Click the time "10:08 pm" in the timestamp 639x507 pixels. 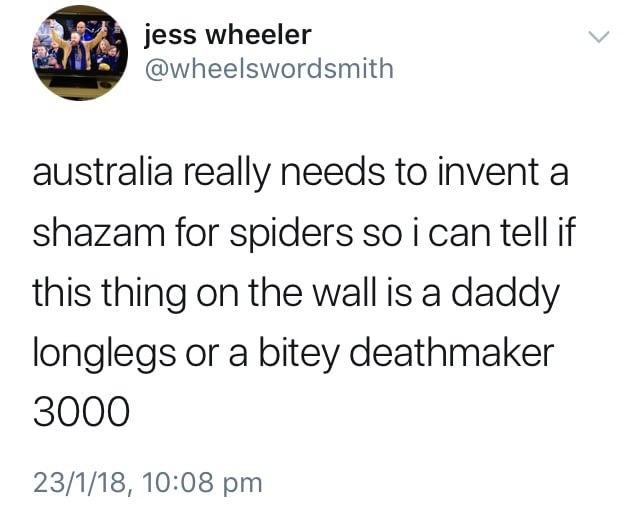[203, 483]
